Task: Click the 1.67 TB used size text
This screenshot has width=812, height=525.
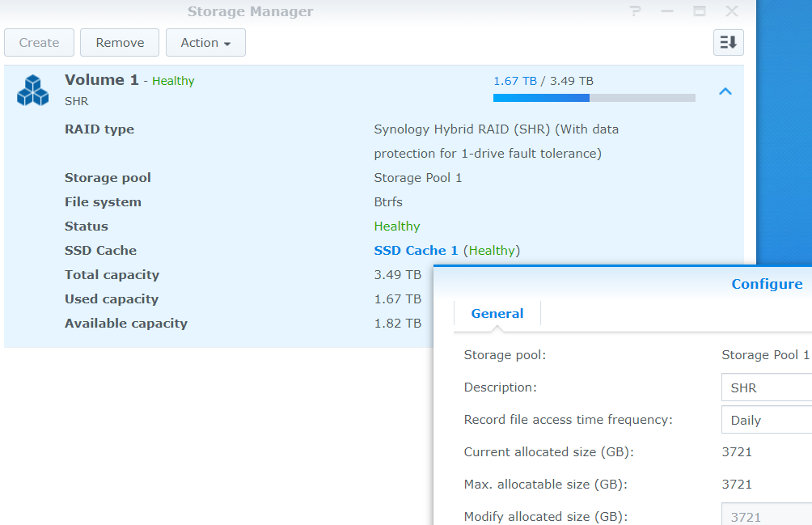Action: click(514, 81)
